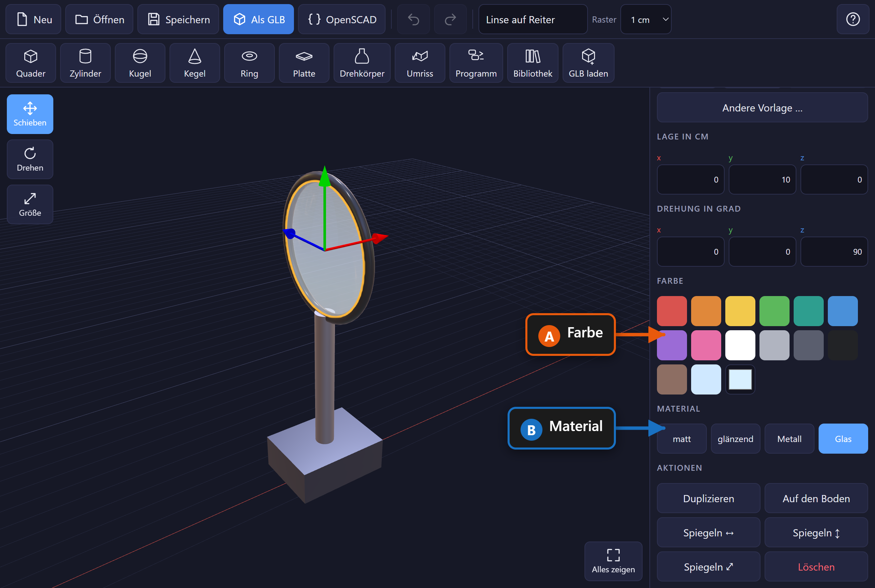Image resolution: width=875 pixels, height=588 pixels.
Task: Set material to matt
Action: tap(682, 439)
